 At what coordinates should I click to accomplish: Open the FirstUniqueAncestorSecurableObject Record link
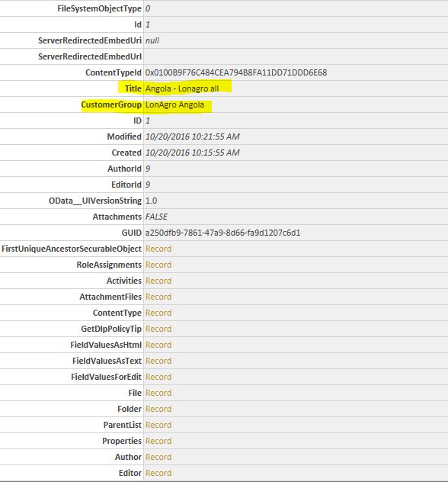point(158,249)
